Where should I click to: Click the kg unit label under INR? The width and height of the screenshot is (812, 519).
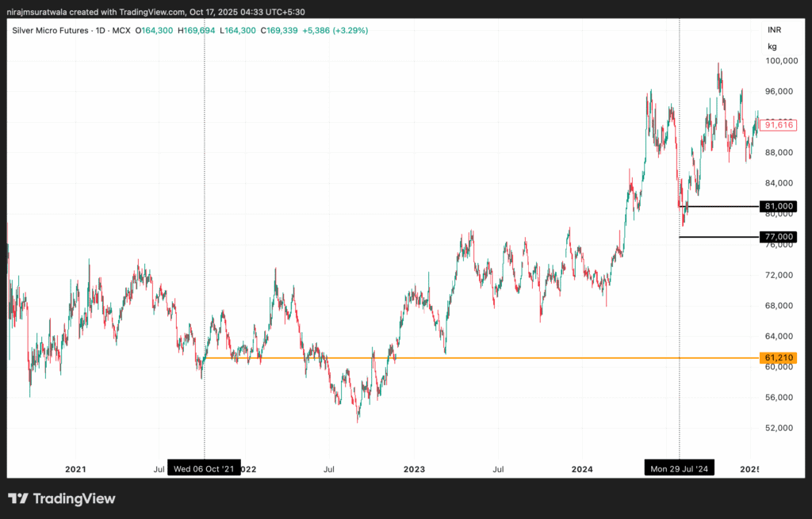tap(773, 46)
